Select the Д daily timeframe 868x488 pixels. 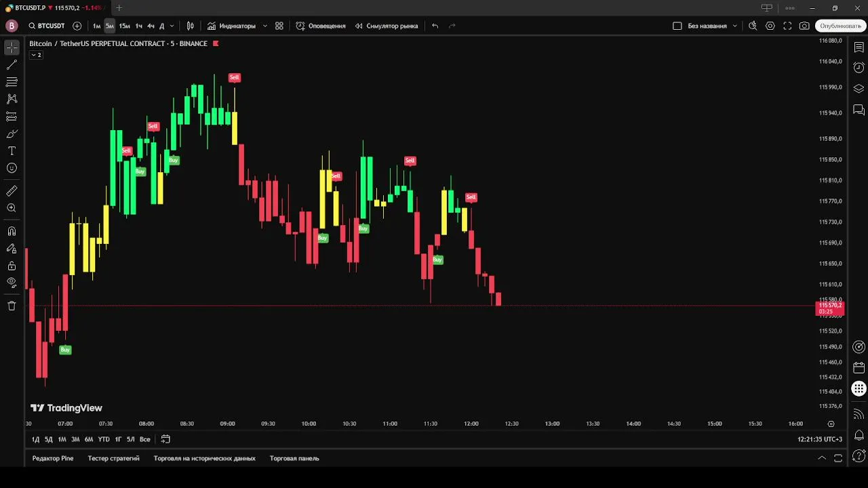tap(161, 26)
